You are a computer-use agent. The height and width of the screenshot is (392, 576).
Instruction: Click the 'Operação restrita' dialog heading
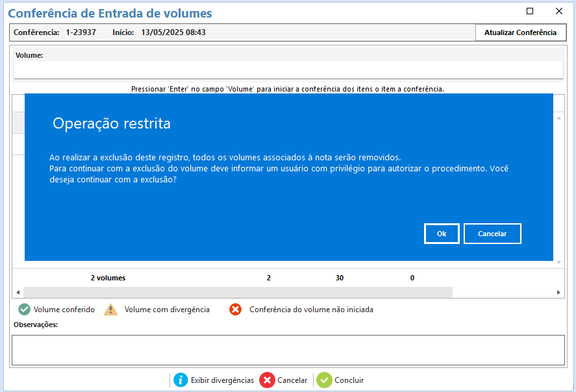pyautogui.click(x=112, y=123)
